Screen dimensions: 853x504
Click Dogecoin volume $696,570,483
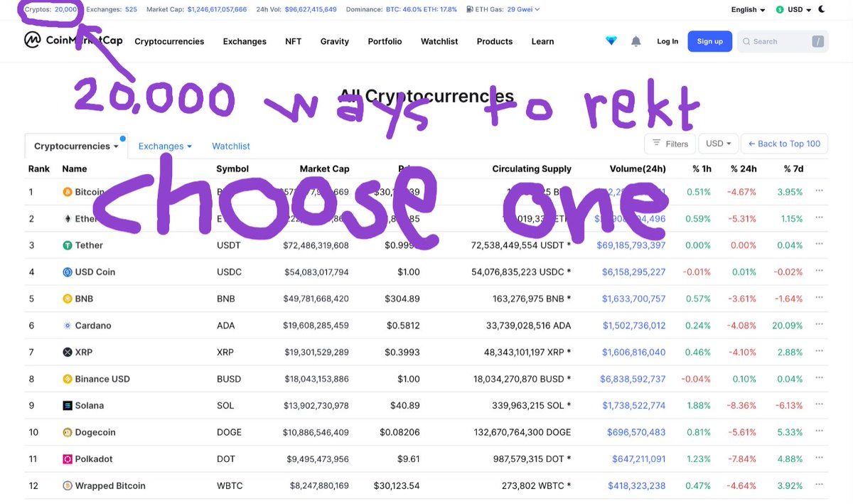point(636,432)
